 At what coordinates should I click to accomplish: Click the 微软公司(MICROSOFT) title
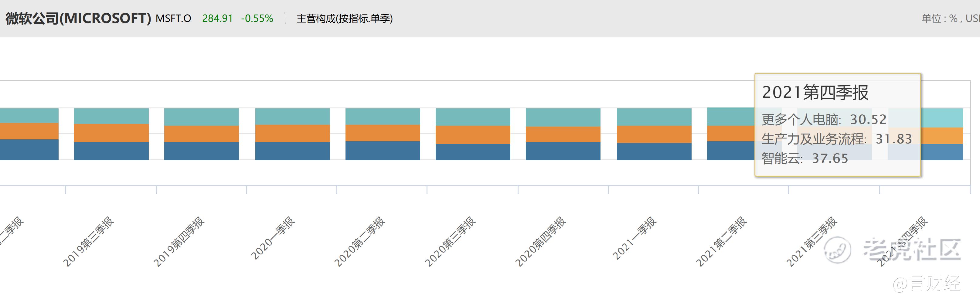[78, 18]
